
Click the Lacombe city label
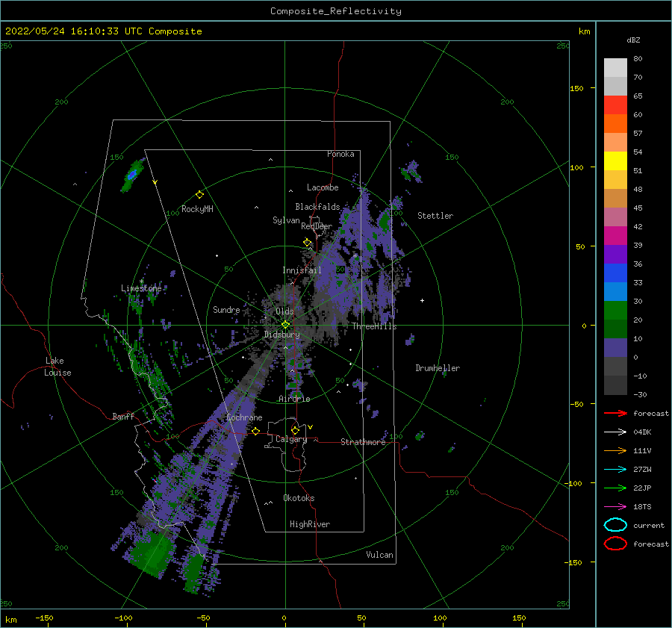pos(323,187)
